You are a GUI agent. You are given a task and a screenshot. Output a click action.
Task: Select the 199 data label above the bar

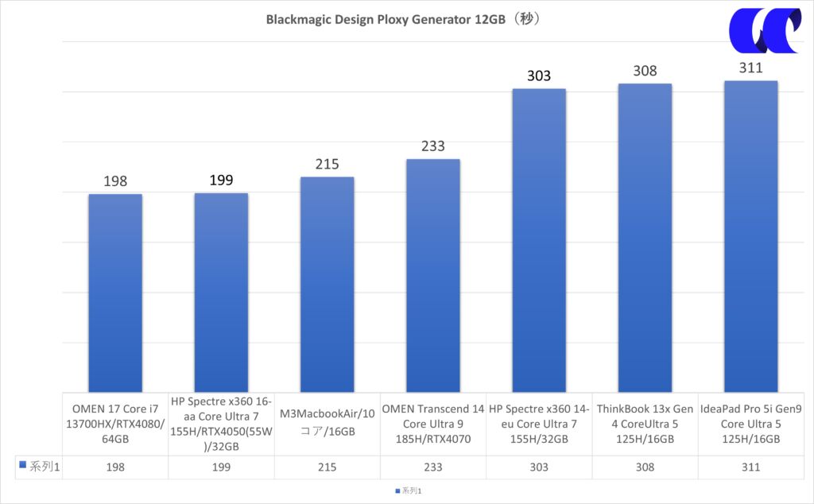click(221, 180)
